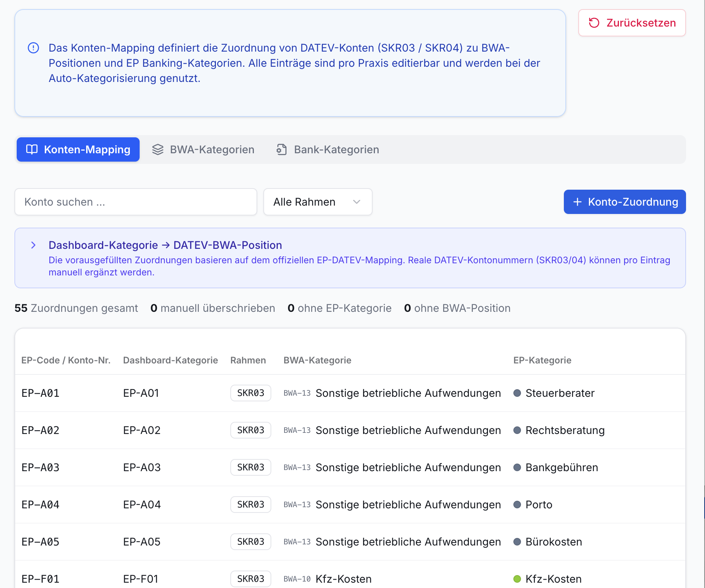The image size is (705, 588).
Task: Click BWA-10 Kfz-Kosten in BWA-Kategorie column
Action: (328, 579)
